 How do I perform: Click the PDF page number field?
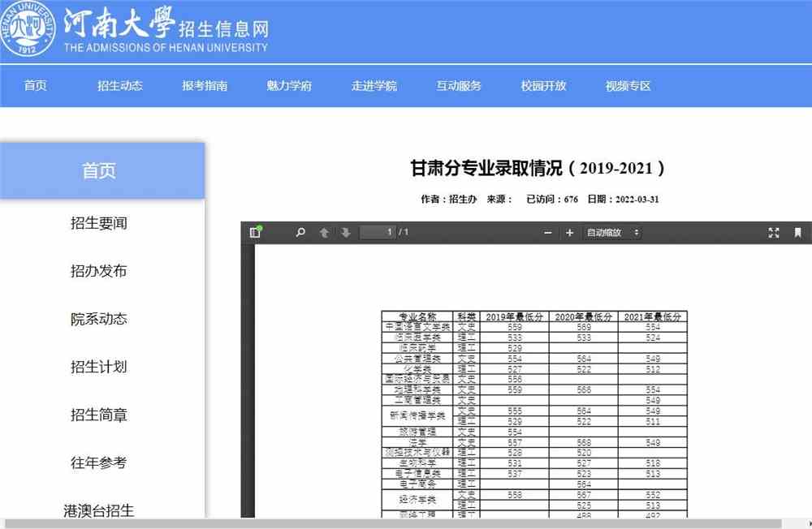click(378, 232)
